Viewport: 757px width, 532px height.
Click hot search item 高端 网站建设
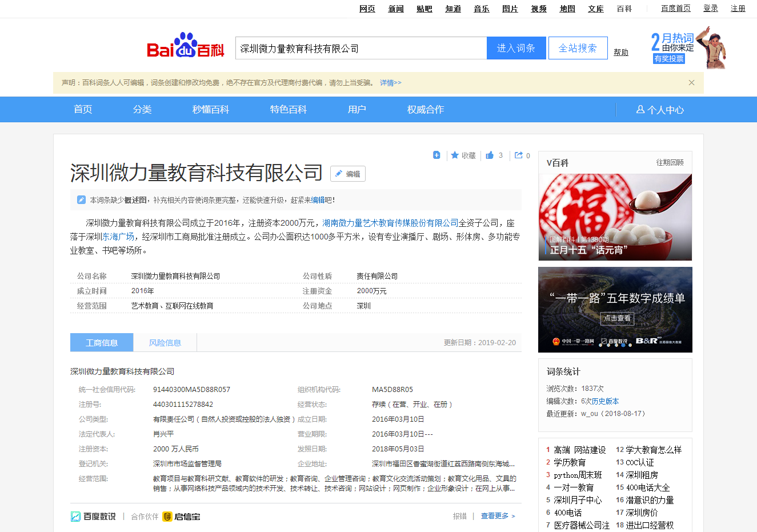(580, 450)
